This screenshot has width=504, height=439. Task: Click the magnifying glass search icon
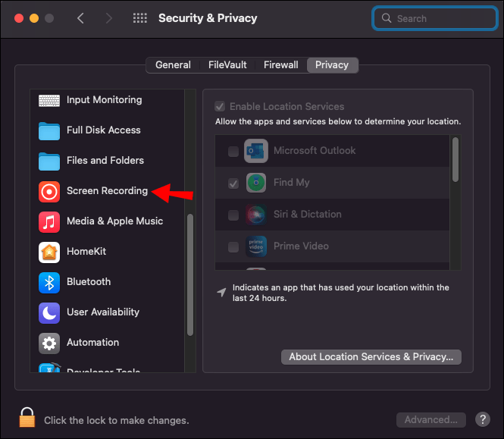click(x=387, y=18)
